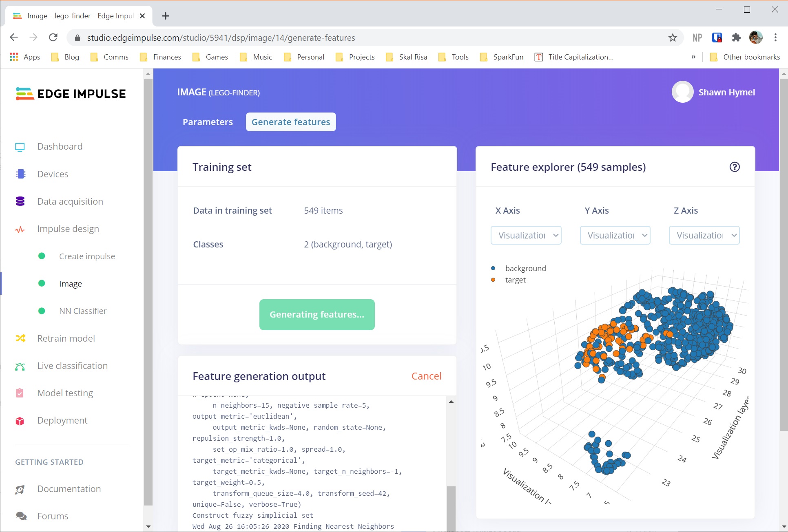
Task: Click the Devices sidebar icon
Action: (20, 174)
